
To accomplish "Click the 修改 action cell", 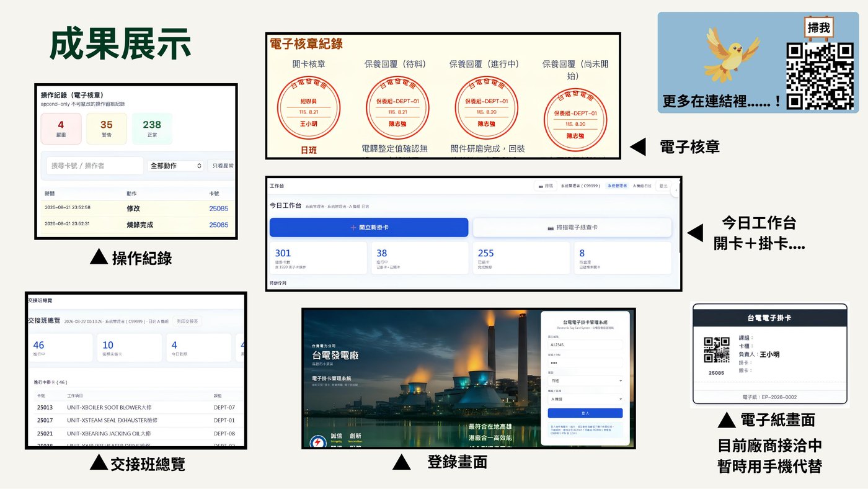I will click(x=133, y=209).
